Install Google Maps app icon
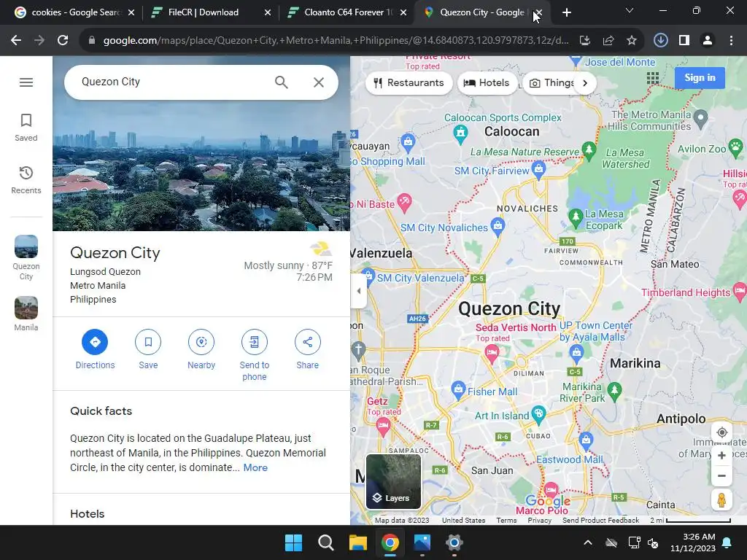This screenshot has height=560, width=747. 585,41
